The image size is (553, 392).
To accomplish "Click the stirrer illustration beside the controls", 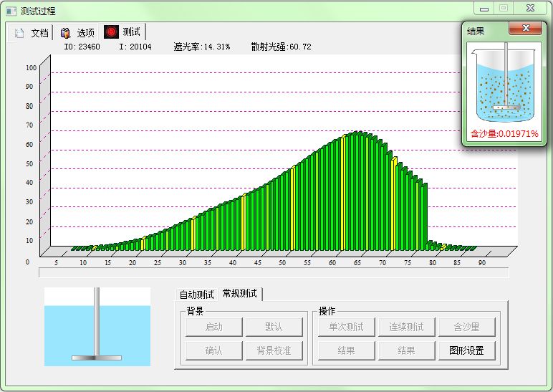I will click(97, 326).
